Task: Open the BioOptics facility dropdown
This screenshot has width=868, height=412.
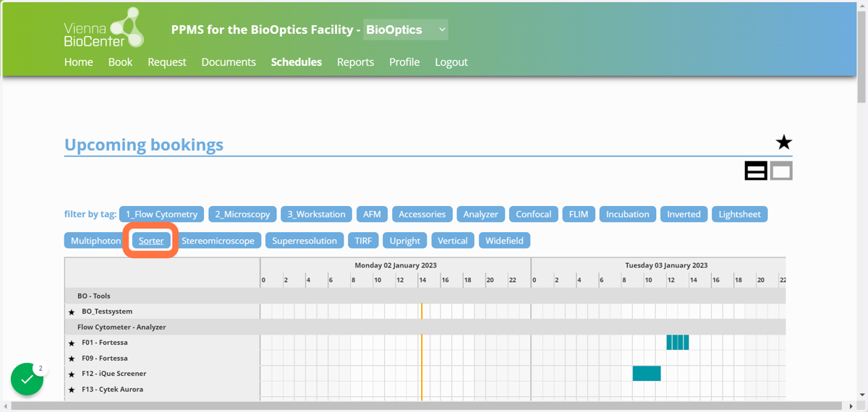Action: tap(406, 30)
